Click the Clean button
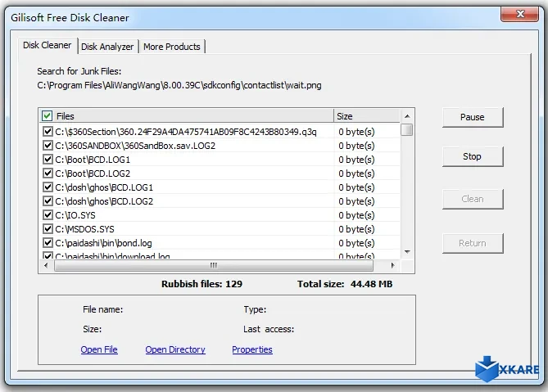The height and width of the screenshot is (392, 548). [x=473, y=199]
